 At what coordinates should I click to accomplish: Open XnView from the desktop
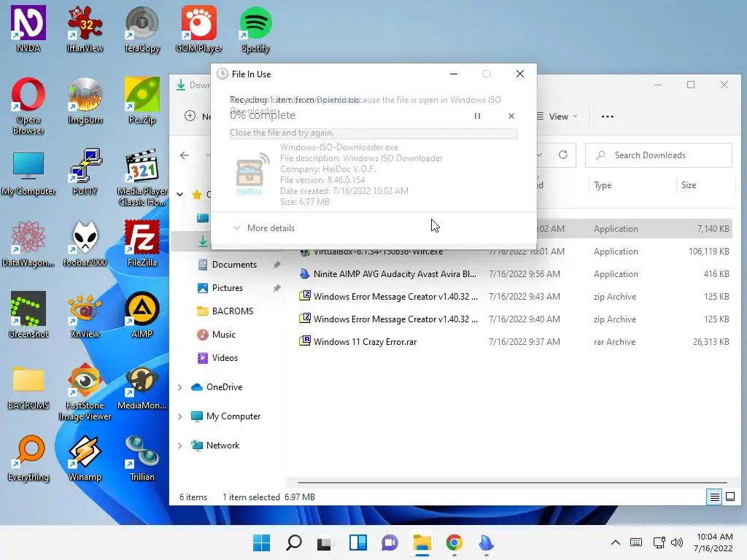85,315
